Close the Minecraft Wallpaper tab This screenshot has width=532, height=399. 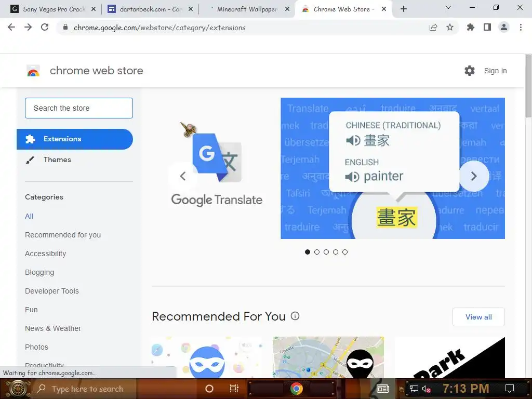[287, 9]
